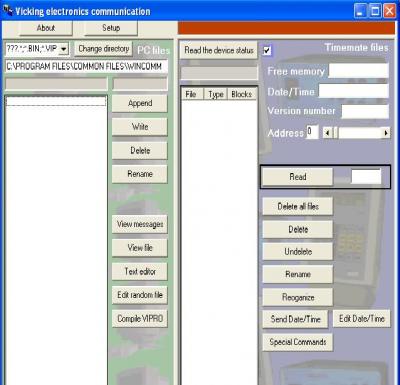
Task: Click the Edit random file button
Action: click(x=140, y=295)
